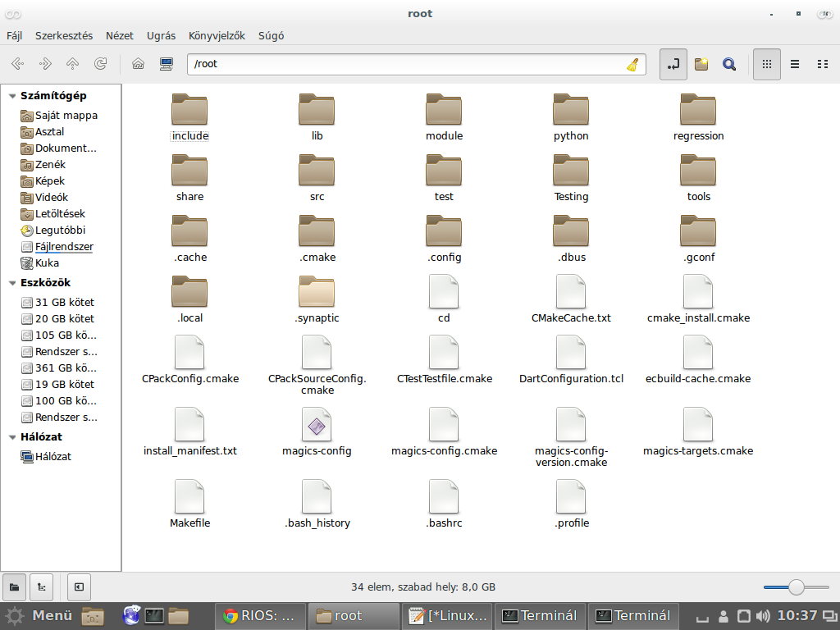Select the .cmake hidden folder
Viewport: 840px width, 630px height.
[x=317, y=239]
